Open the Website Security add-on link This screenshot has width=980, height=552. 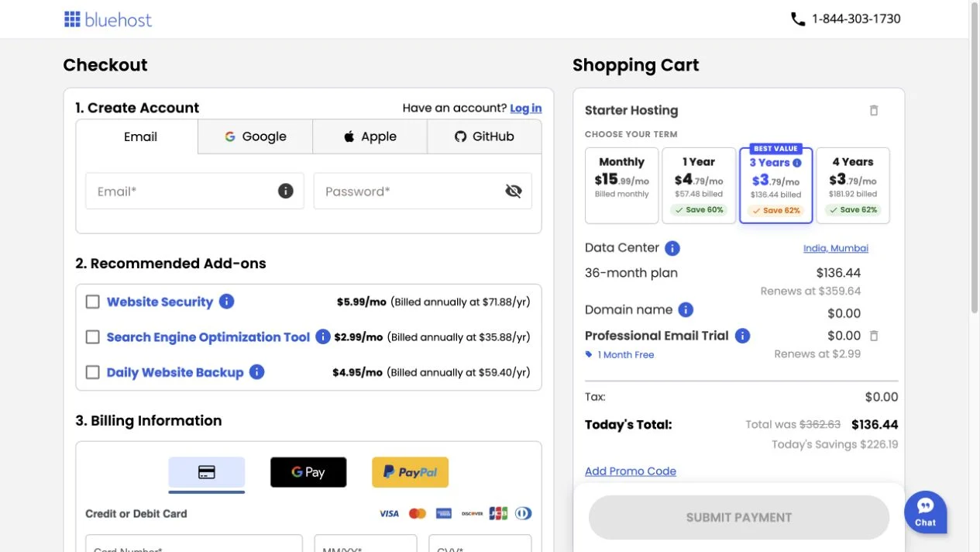click(x=160, y=302)
